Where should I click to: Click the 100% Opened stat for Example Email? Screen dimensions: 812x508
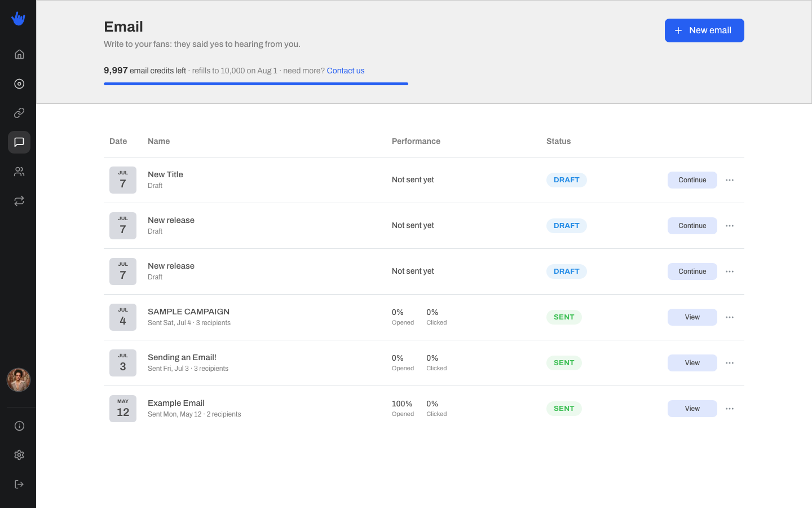click(x=403, y=408)
